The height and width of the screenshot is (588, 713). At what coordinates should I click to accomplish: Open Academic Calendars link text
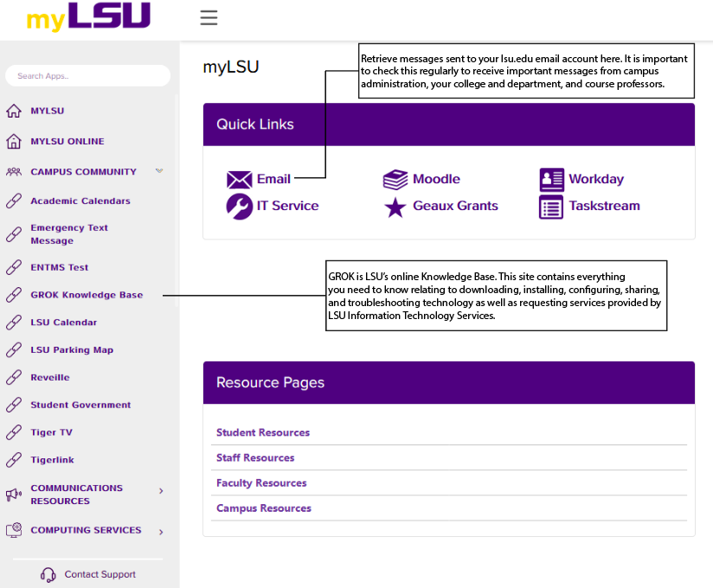[80, 201]
